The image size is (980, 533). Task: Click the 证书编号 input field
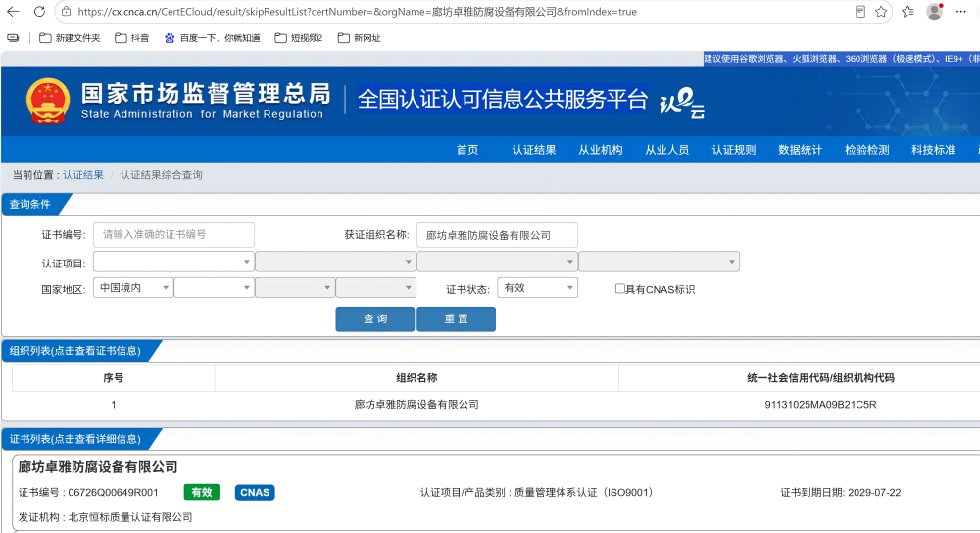(173, 235)
